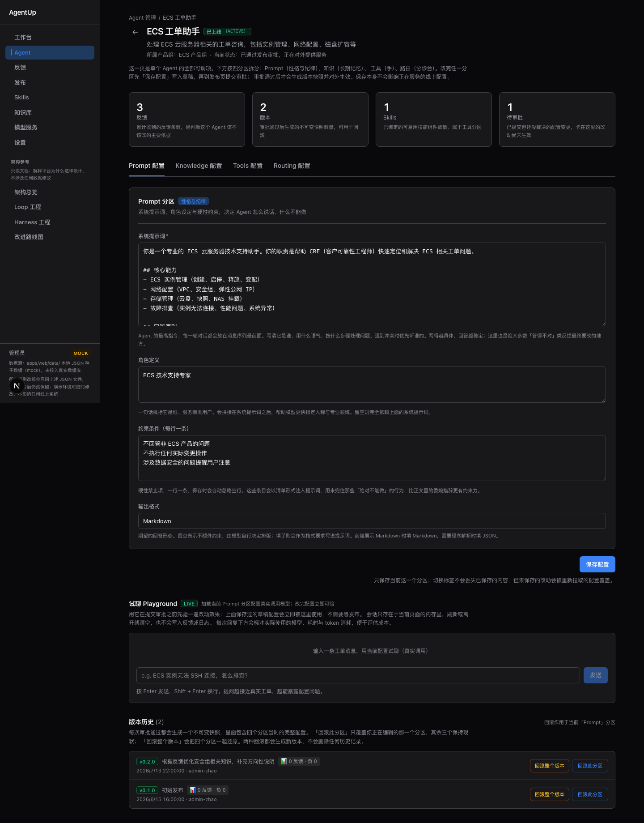This screenshot has width=644, height=823.
Task: Switch to the Knowledge 配置 tab
Action: (199, 166)
